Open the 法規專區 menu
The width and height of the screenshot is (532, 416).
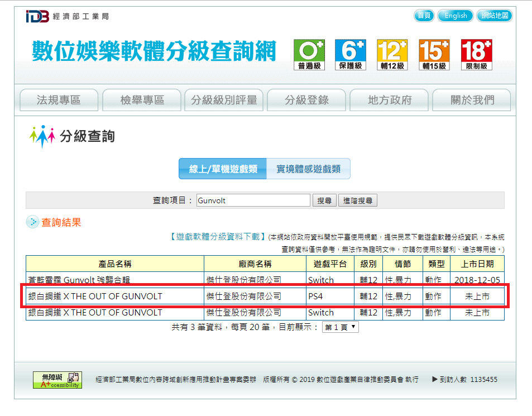pos(59,100)
